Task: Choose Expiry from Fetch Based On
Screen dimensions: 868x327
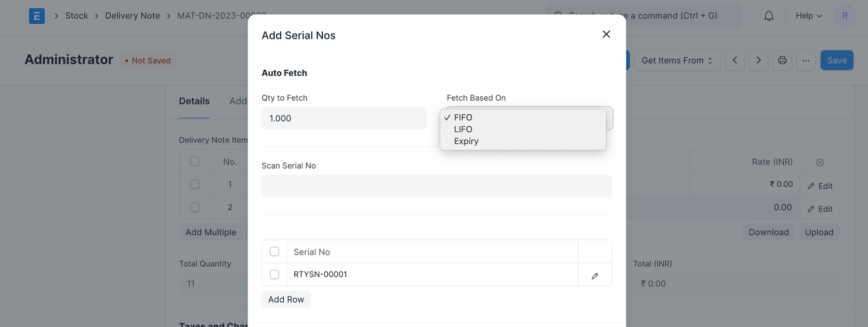Action: [466, 141]
